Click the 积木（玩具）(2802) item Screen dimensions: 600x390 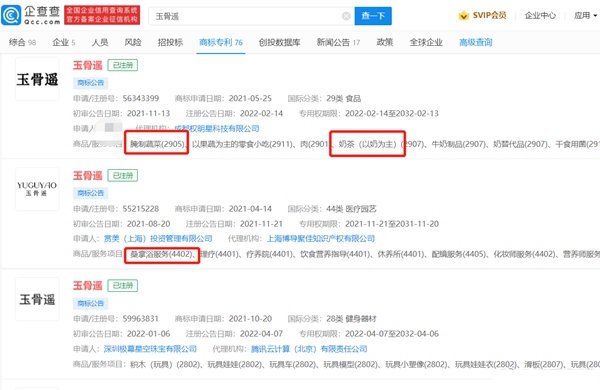[x=164, y=364]
